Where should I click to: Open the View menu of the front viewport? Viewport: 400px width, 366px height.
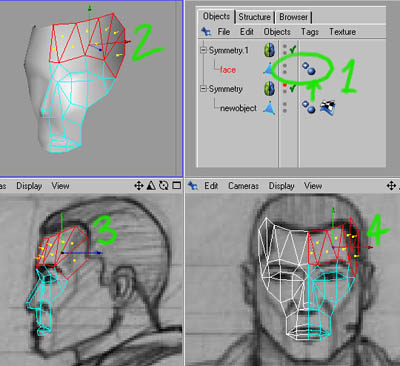[313, 186]
